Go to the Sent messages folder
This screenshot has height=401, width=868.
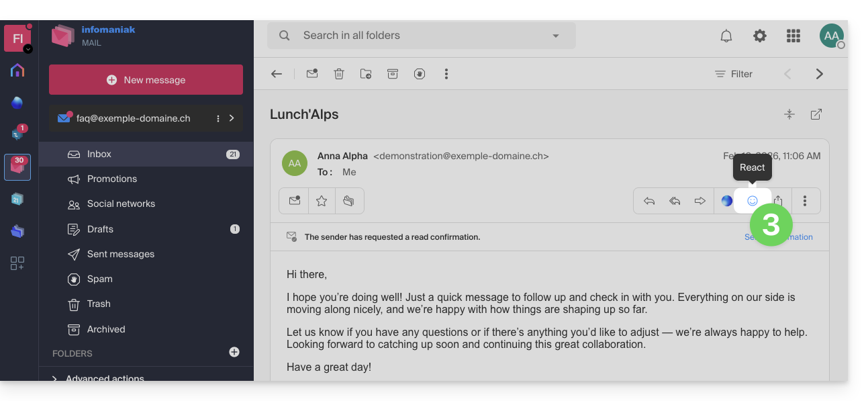[x=120, y=254]
